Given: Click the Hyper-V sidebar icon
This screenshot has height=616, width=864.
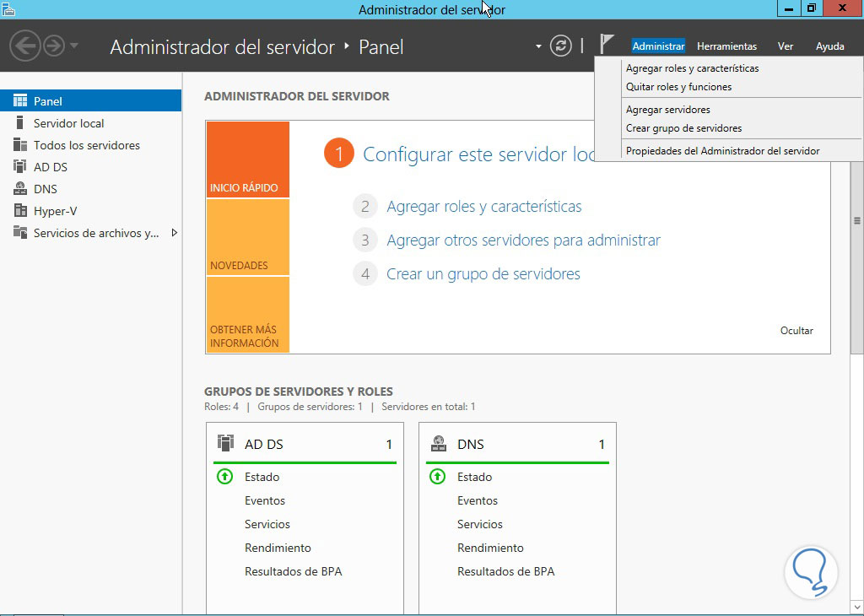Looking at the screenshot, I should click(20, 210).
